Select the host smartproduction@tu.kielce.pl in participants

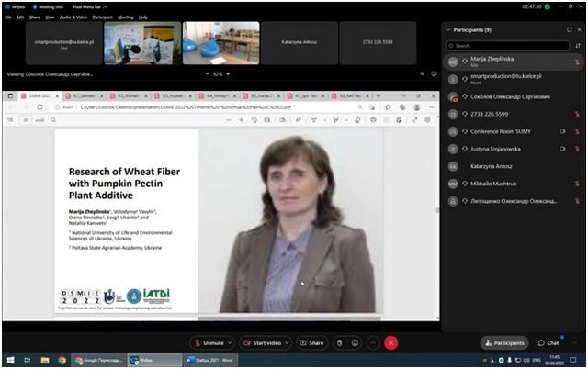pos(513,79)
